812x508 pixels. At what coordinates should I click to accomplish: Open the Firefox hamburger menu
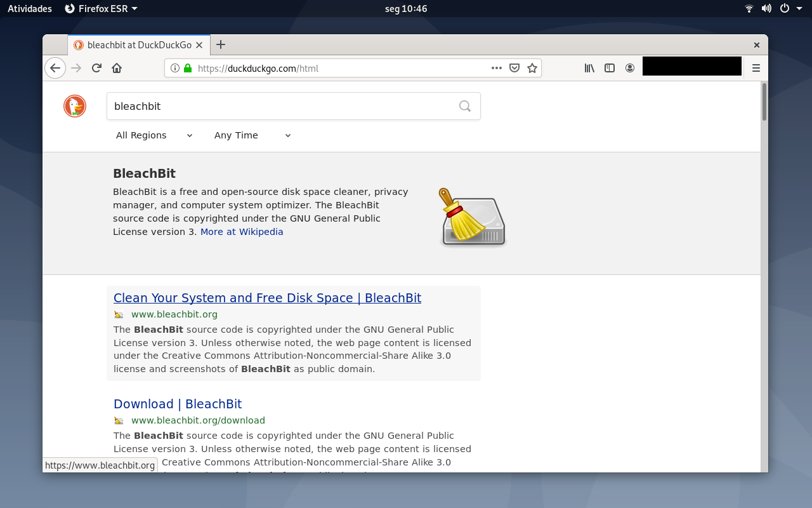pyautogui.click(x=756, y=68)
